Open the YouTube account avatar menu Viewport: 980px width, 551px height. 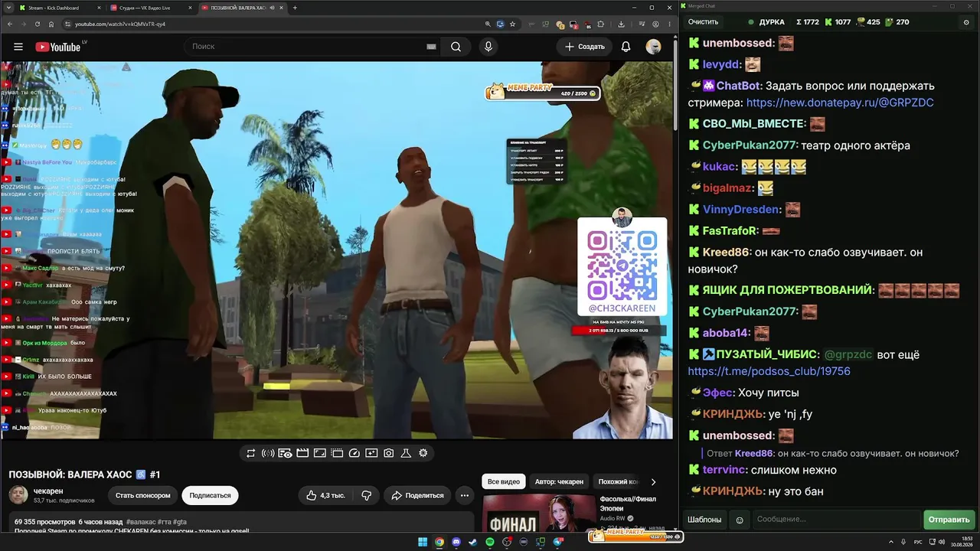pyautogui.click(x=653, y=47)
